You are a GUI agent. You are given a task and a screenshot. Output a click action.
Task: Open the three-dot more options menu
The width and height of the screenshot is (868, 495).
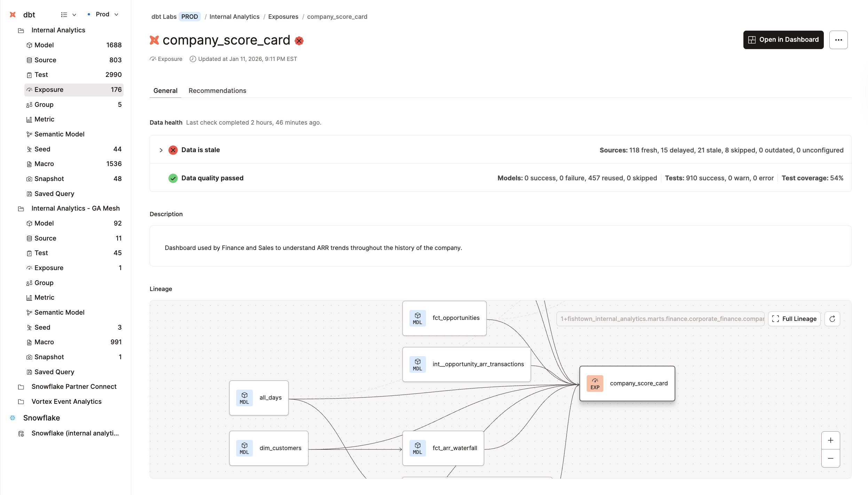pos(838,40)
